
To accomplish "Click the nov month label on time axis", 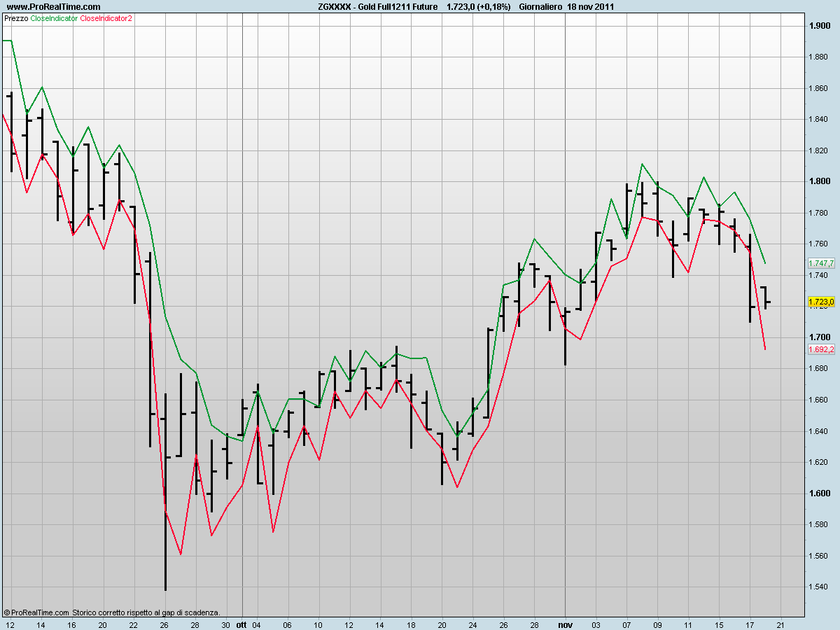I will [x=565, y=624].
